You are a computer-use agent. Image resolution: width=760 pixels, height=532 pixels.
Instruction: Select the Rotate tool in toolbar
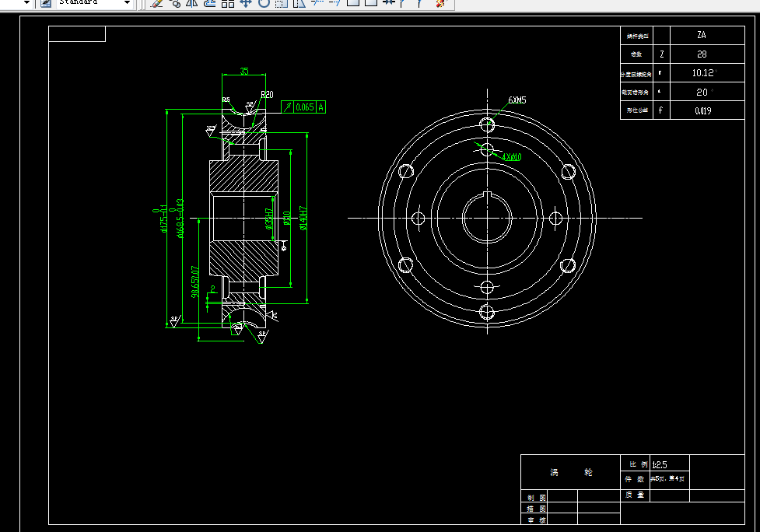263,3
